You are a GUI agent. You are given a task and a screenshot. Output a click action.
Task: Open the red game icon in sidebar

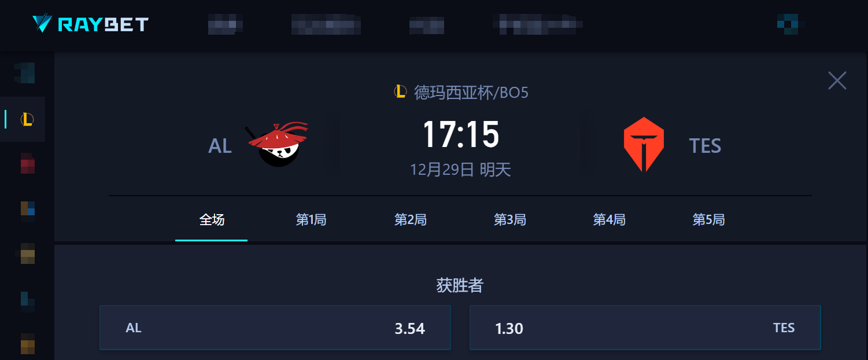(27, 163)
